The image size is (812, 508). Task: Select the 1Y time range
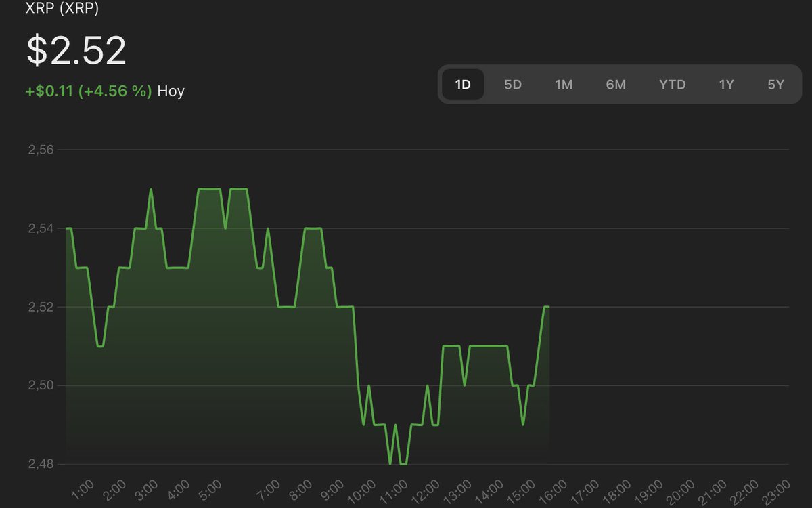pyautogui.click(x=726, y=85)
